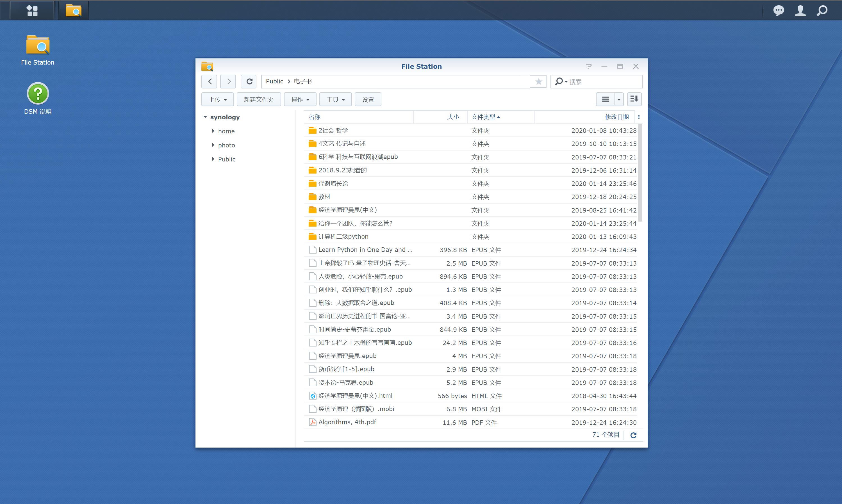Collapse the synology tree root
The width and height of the screenshot is (842, 504).
pyautogui.click(x=205, y=117)
